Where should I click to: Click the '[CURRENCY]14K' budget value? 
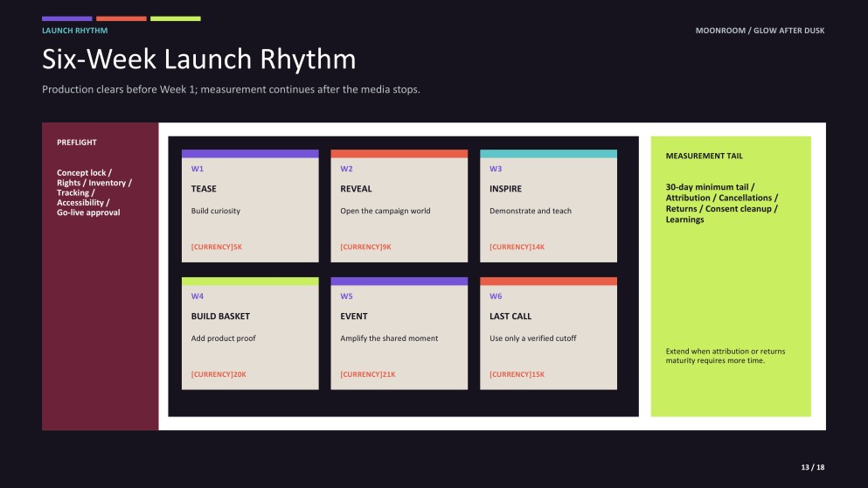coord(517,247)
